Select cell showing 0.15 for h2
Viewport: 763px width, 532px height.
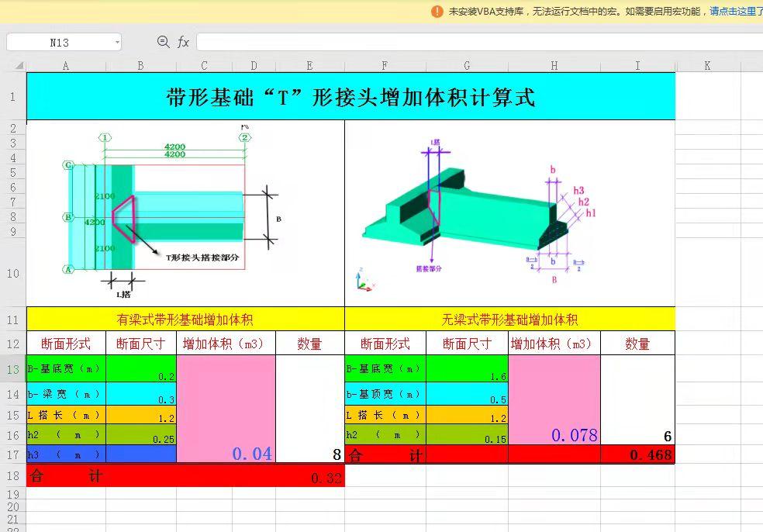click(466, 435)
